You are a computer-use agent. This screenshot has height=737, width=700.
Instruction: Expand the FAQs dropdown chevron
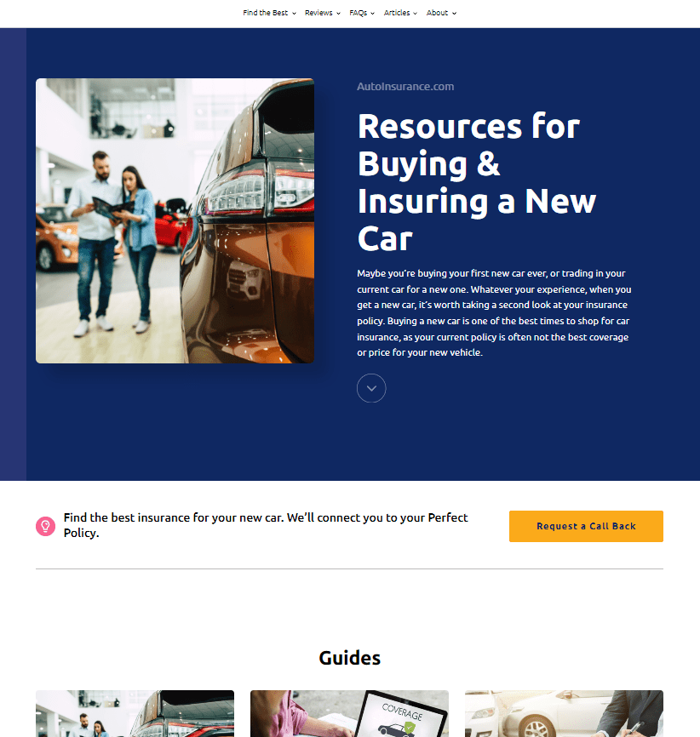[x=373, y=13]
